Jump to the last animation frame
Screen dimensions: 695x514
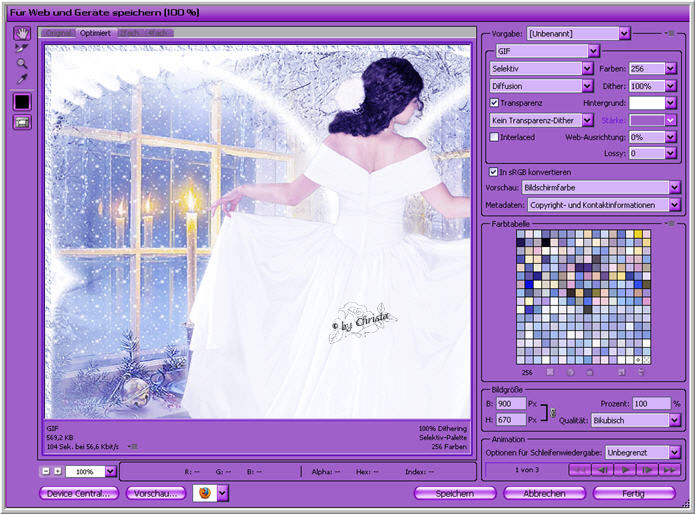click(x=670, y=470)
